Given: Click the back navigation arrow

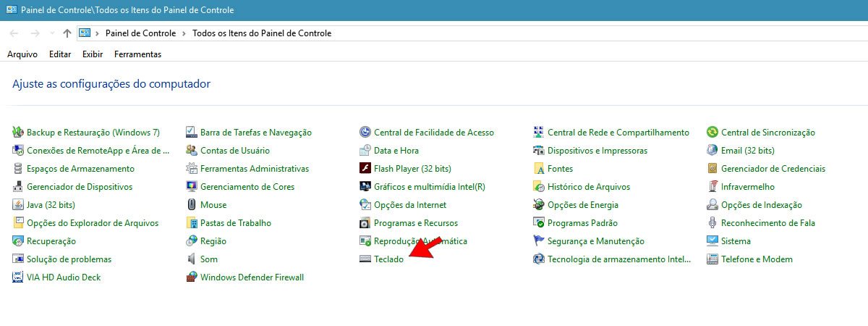Looking at the screenshot, I should [x=14, y=33].
